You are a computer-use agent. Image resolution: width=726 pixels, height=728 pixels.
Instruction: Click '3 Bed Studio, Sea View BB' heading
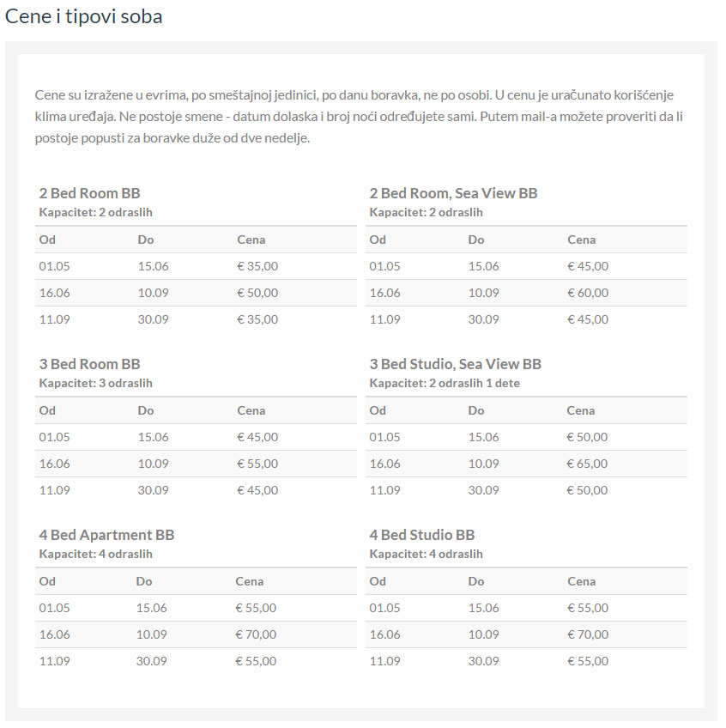455,364
